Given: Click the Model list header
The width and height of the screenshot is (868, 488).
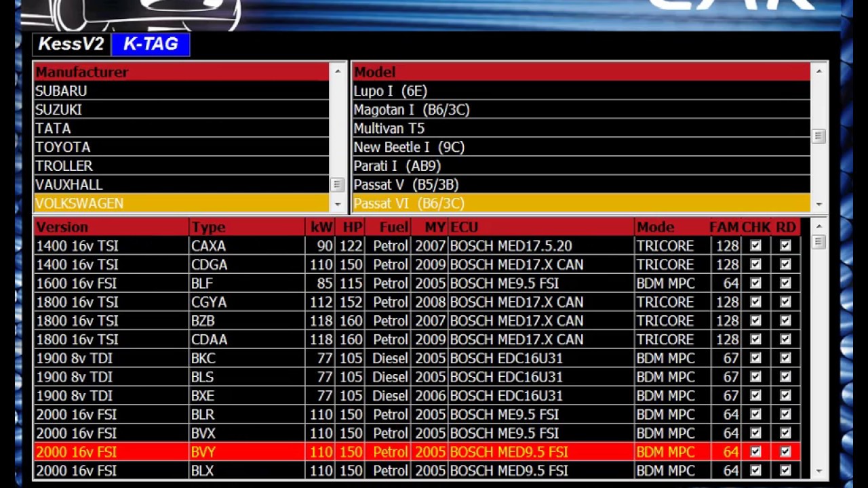Looking at the screenshot, I should point(581,72).
